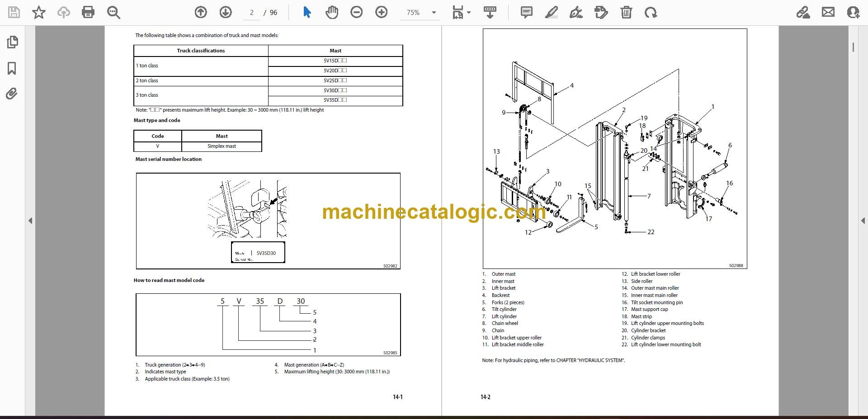Viewport: 868px width, 419px height.
Task: Click the cloud upload icon
Action: 63,12
